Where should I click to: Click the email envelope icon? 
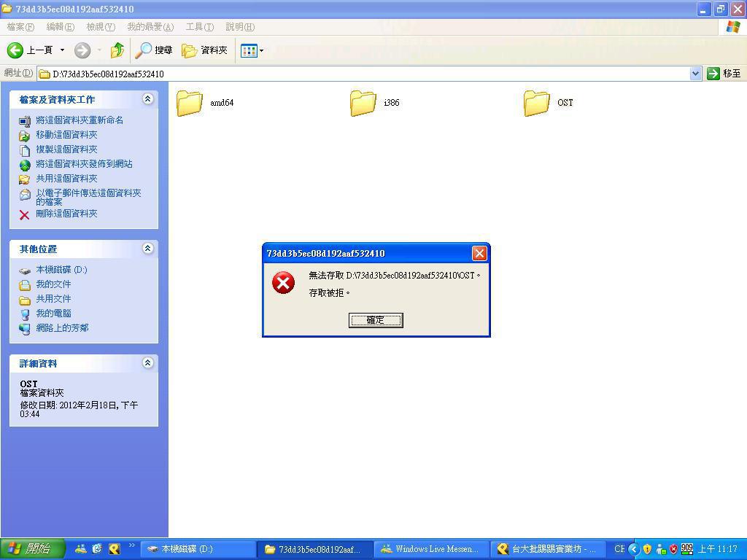24,195
